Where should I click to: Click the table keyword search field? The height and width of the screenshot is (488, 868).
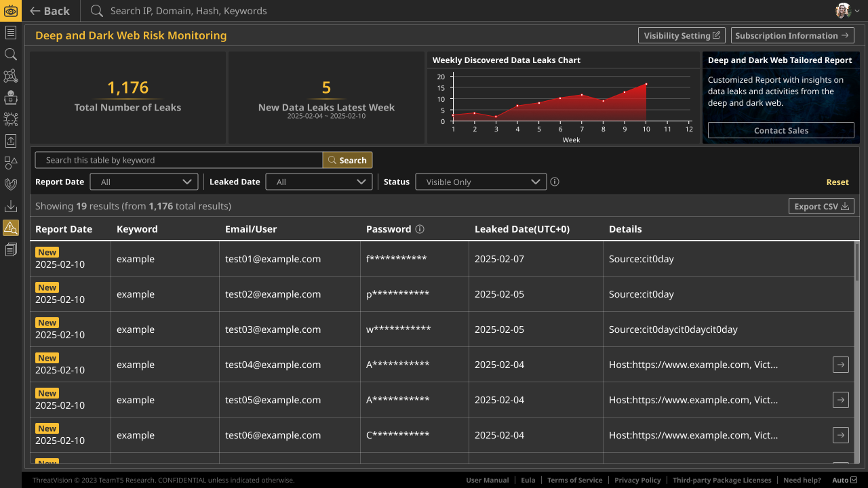point(179,160)
